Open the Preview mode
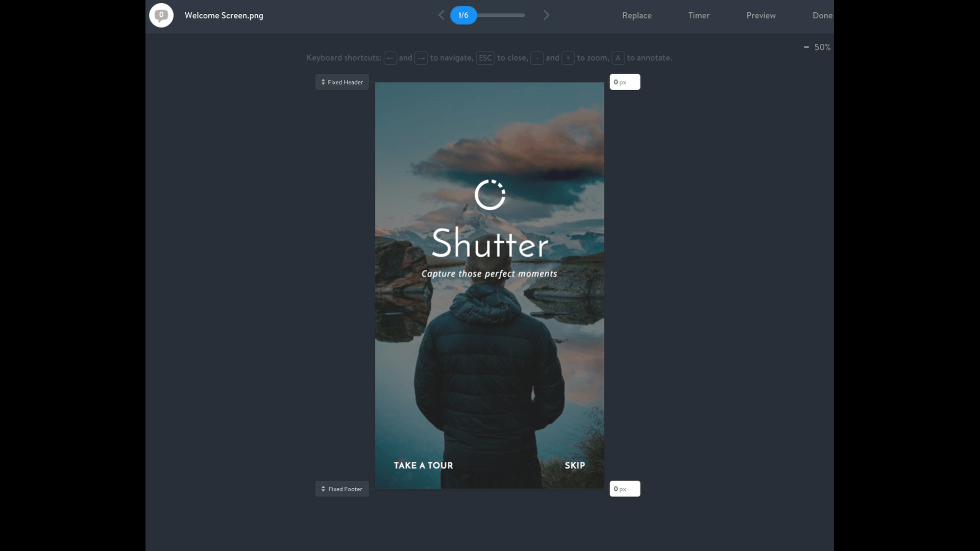Viewport: 980px width, 551px height. (761, 15)
